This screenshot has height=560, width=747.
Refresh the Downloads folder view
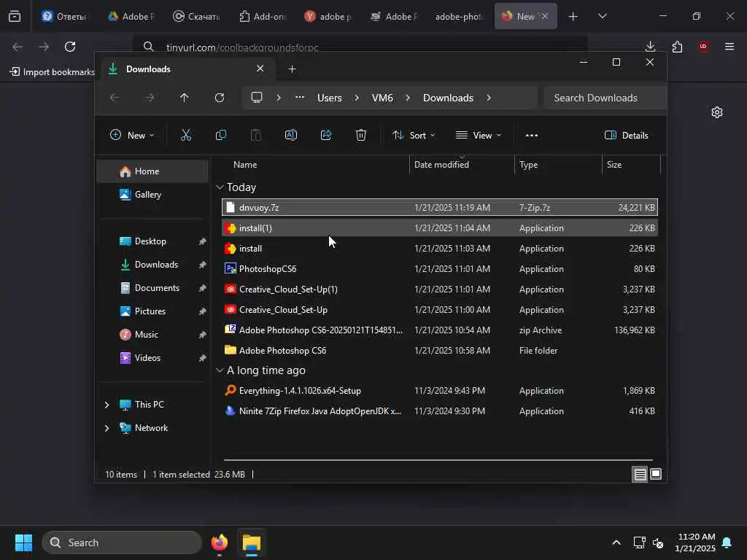(x=220, y=98)
